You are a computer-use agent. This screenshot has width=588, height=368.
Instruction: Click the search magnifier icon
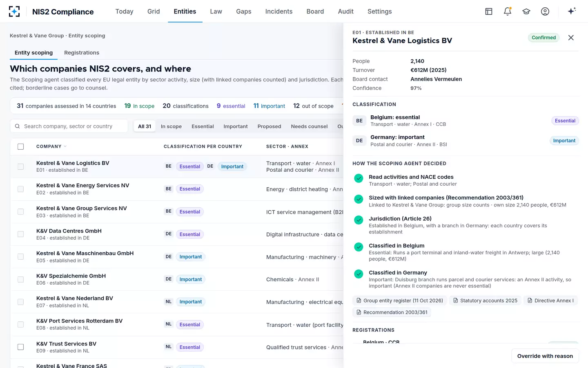18,126
